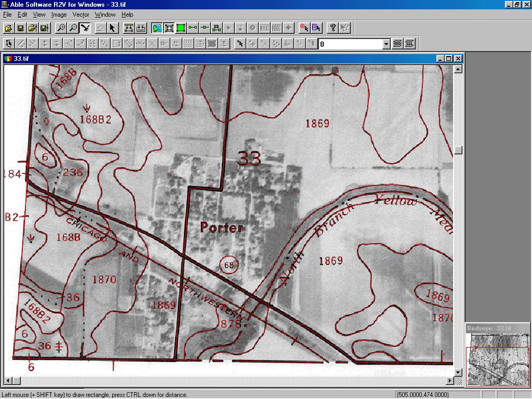
Task: Click the "Left mouse (+ SHIFT key)" status message
Action: pyautogui.click(x=95, y=395)
